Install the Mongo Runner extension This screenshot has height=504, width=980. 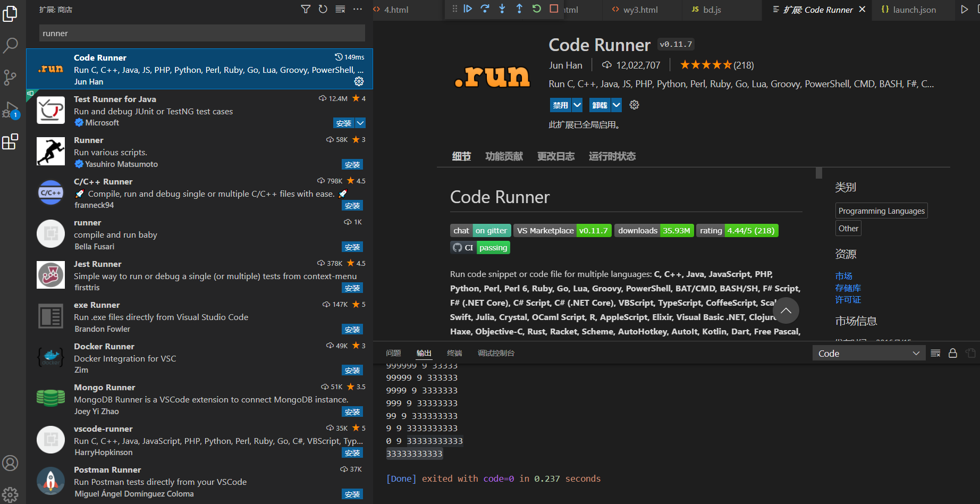coord(352,412)
